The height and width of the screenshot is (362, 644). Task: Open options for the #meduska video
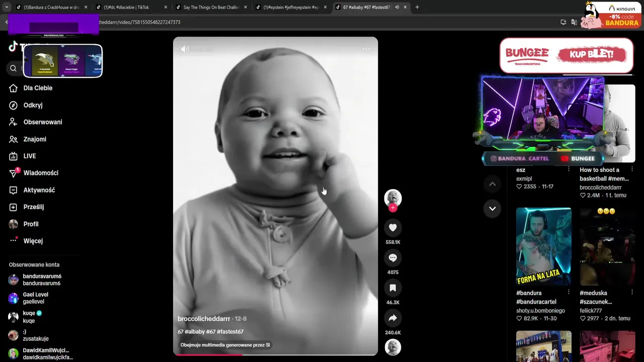click(632, 293)
